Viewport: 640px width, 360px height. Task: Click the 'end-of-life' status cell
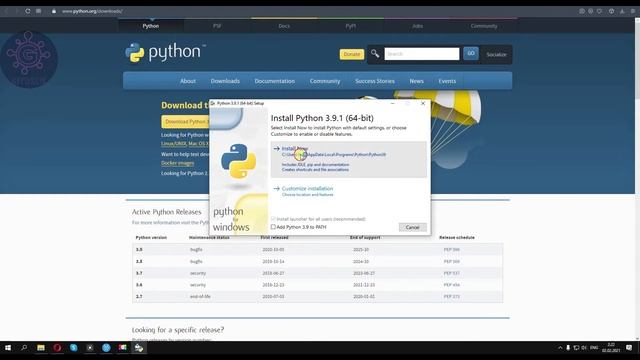[x=200, y=296]
